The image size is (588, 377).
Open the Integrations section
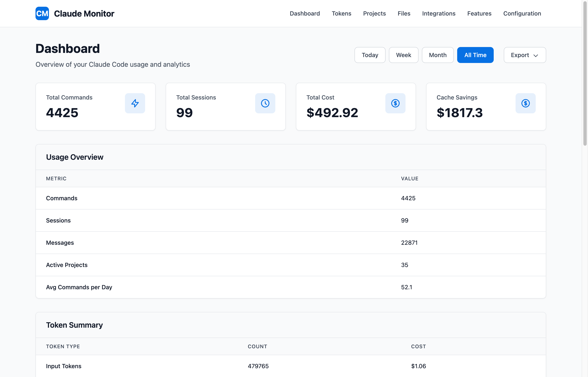point(438,13)
